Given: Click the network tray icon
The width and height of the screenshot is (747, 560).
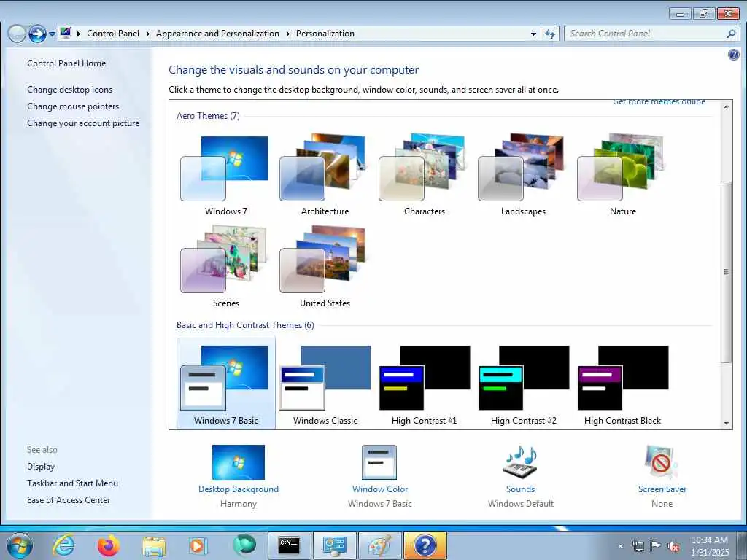Looking at the screenshot, I should [x=638, y=546].
